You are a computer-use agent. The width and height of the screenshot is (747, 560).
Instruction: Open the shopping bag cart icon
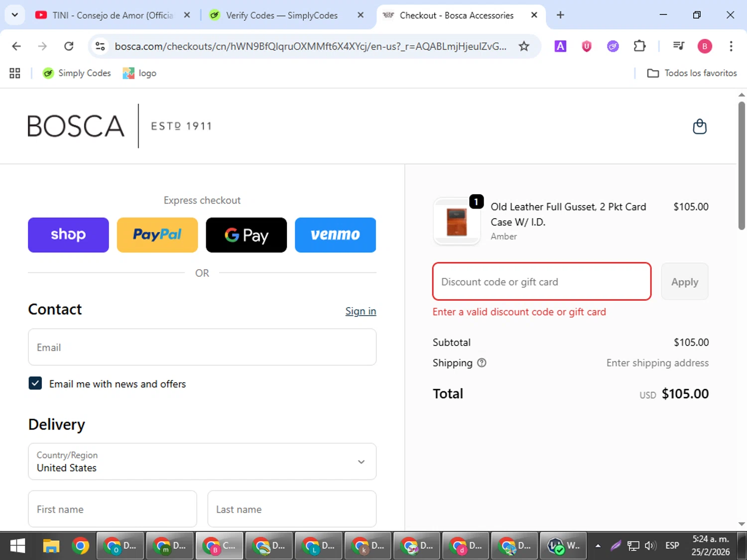(700, 126)
